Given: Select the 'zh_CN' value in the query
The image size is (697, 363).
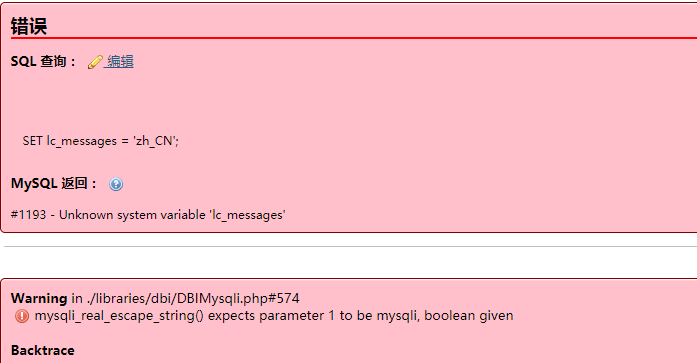Looking at the screenshot, I should [x=154, y=141].
